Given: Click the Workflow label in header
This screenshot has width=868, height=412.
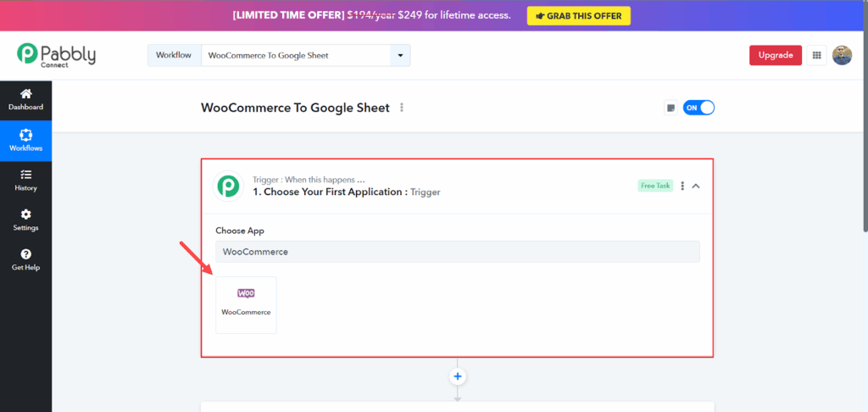Looking at the screenshot, I should tap(174, 55).
